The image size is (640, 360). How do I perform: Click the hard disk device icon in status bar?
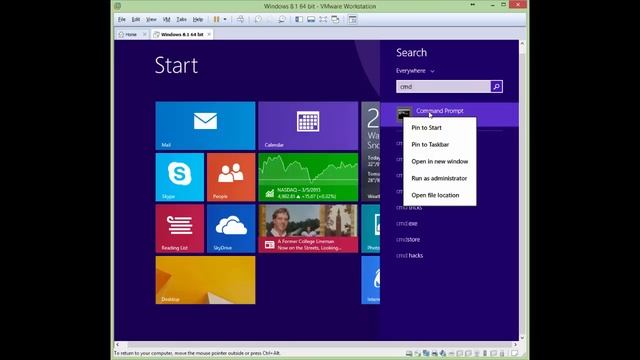pyautogui.click(x=409, y=353)
